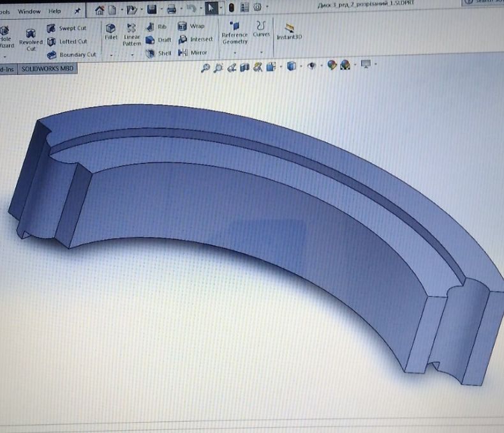Screen dimensions: 504x433
Task: Click the Rebuild traffic light icon
Action: click(x=231, y=8)
